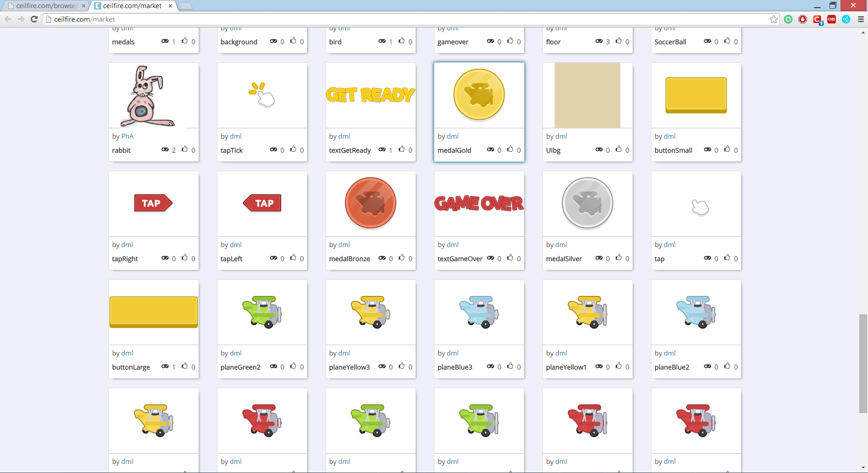
Task: Open the textGameOver asset name link
Action: click(460, 259)
